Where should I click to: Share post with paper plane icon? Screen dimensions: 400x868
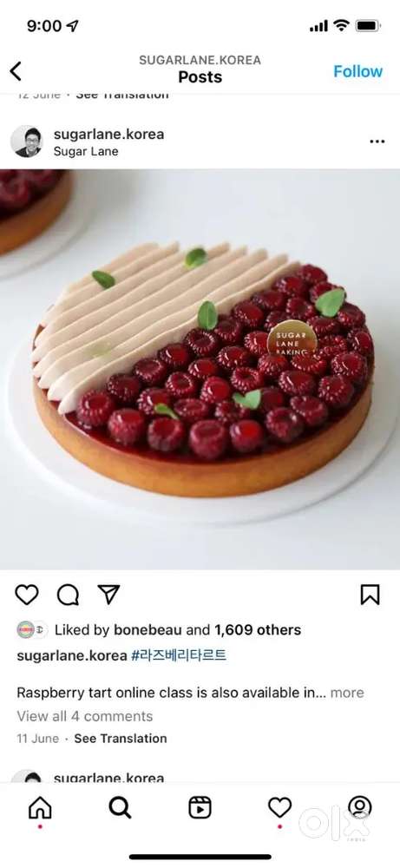coord(108,595)
